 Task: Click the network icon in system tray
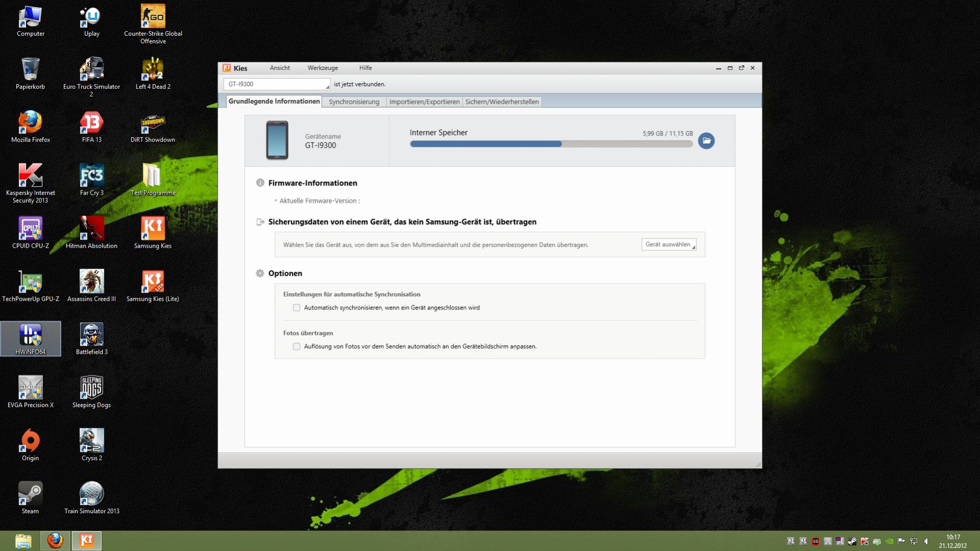914,541
